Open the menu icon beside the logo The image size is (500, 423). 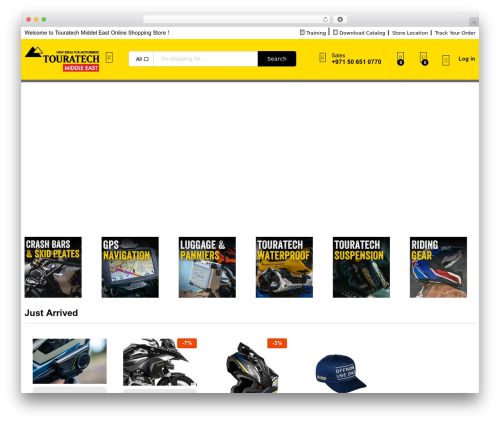tap(109, 57)
